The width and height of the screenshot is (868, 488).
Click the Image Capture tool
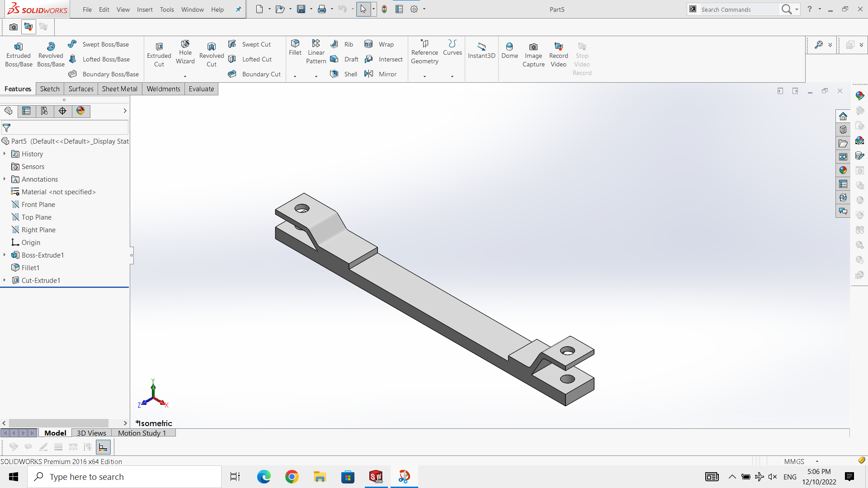[533, 55]
